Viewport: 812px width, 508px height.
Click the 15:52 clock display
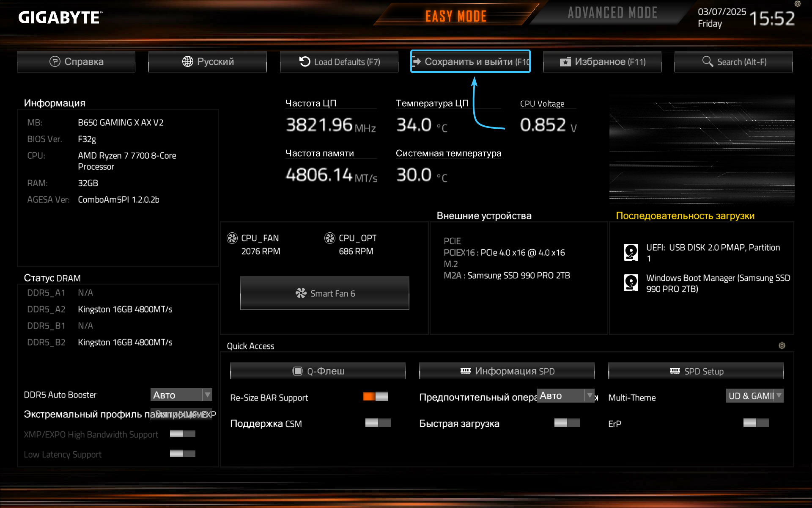772,19
